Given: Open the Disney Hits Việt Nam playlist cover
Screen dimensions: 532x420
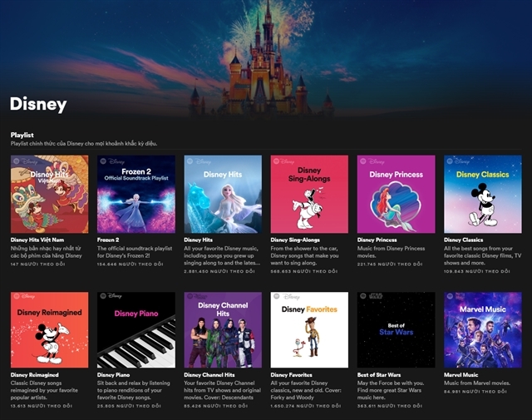Looking at the screenshot, I should click(50, 195).
